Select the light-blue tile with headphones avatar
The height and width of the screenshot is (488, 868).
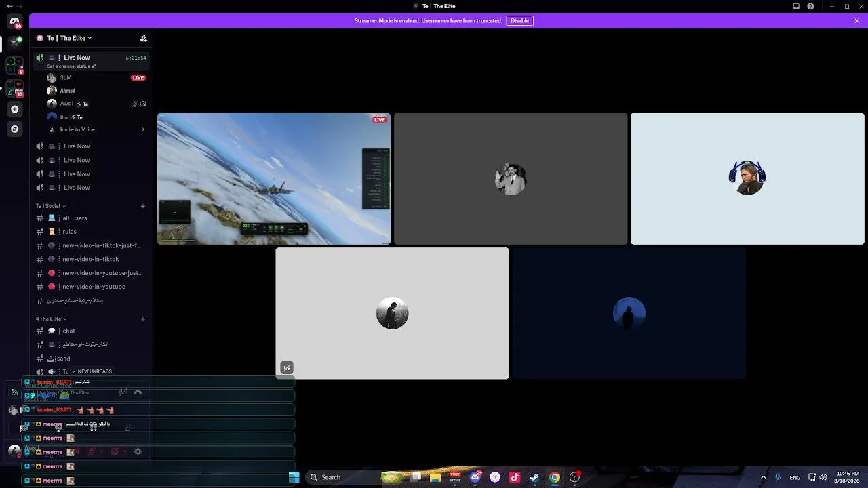[747, 179]
